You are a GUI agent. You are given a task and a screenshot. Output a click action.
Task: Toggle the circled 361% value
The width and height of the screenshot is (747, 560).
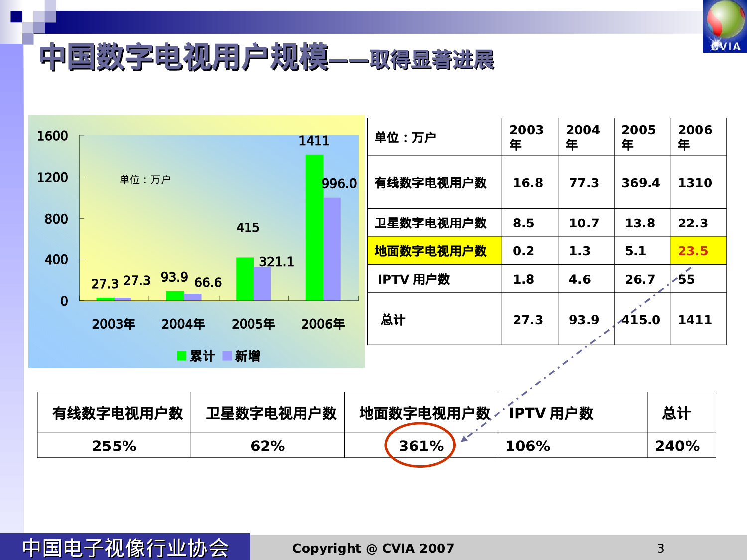pos(422,446)
